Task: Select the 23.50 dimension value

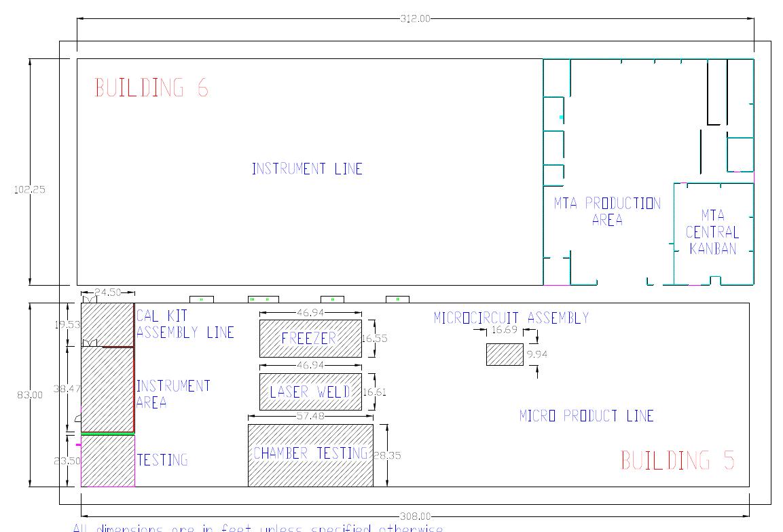Action: [67, 461]
